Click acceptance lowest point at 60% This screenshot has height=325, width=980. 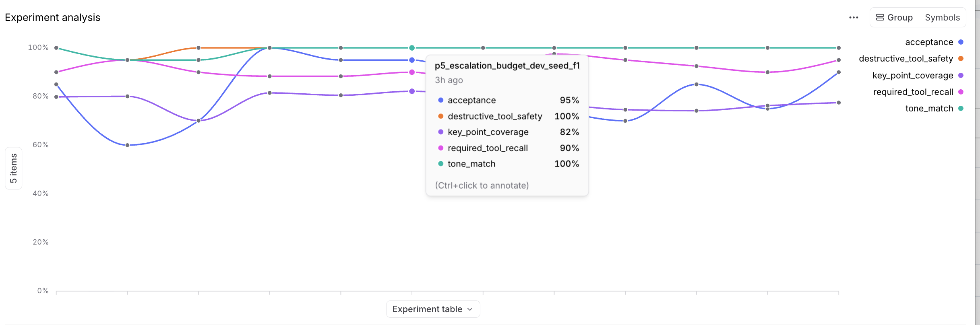coord(127,145)
